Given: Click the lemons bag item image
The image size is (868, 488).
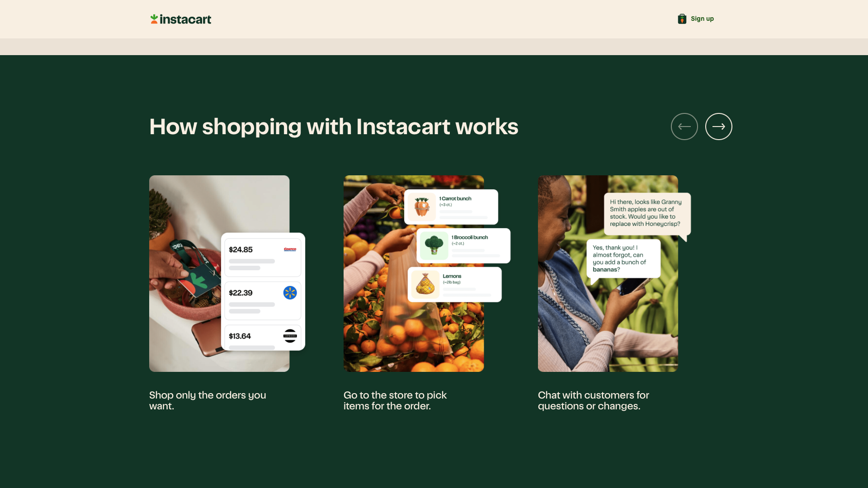Looking at the screenshot, I should pyautogui.click(x=425, y=285).
